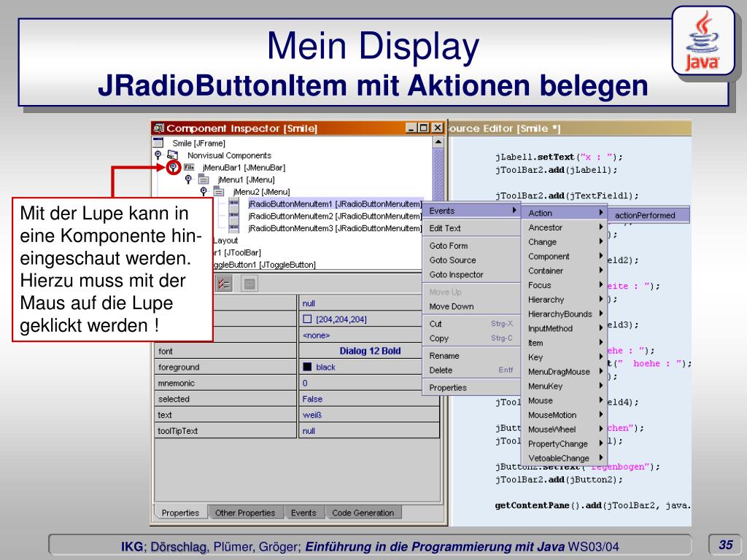This screenshot has width=747, height=560.
Task: Choose Delete in context menu
Action: (x=472, y=370)
